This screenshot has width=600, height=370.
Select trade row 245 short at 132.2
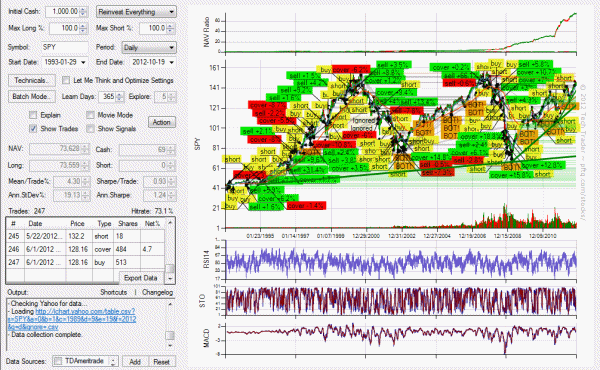coord(86,236)
